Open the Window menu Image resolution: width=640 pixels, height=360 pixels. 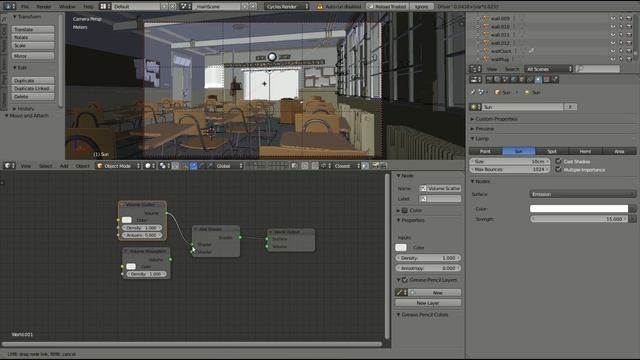tap(67, 6)
